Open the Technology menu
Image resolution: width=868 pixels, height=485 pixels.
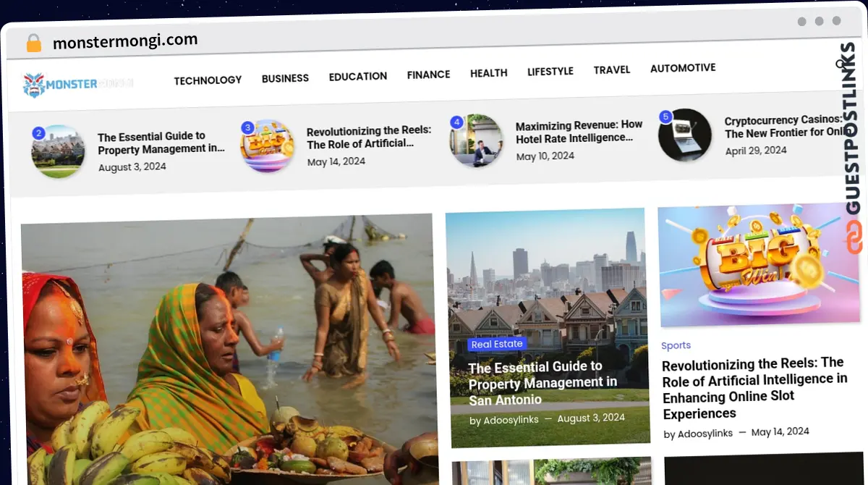[208, 80]
